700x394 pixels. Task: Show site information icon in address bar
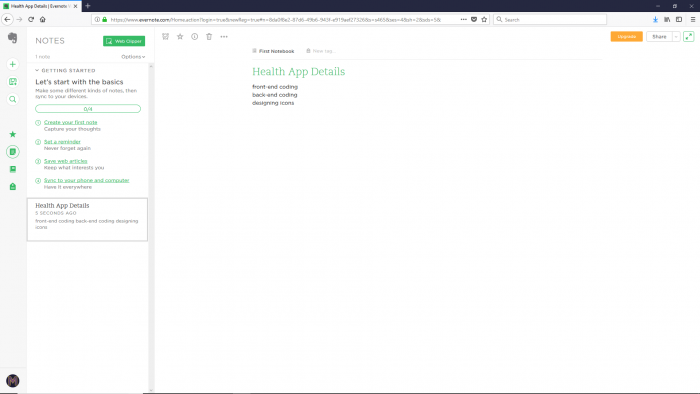pyautogui.click(x=97, y=19)
